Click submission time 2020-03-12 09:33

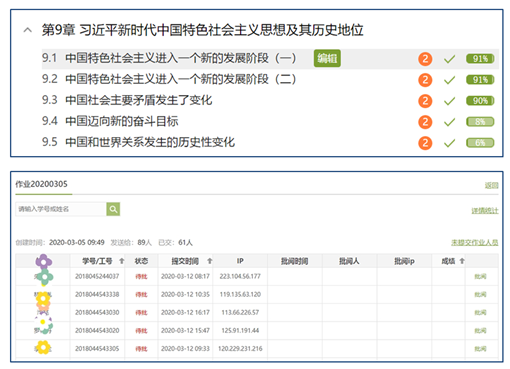185,349
